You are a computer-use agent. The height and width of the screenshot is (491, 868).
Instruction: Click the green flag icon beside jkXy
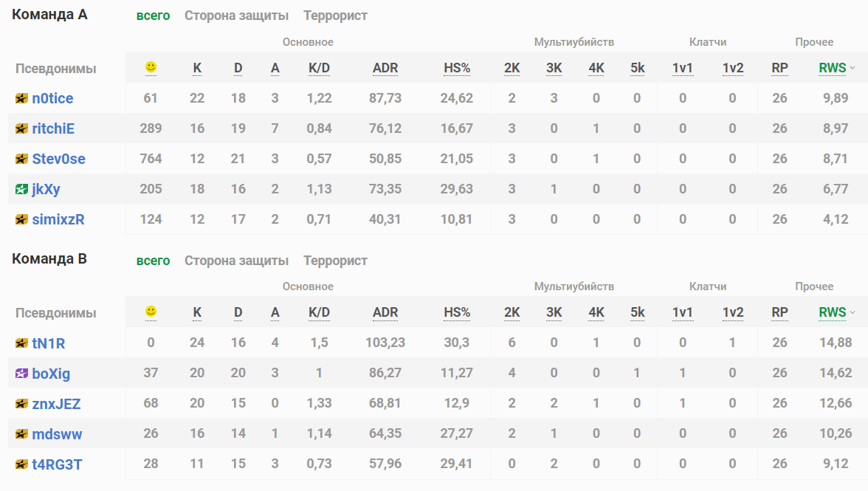(x=21, y=189)
